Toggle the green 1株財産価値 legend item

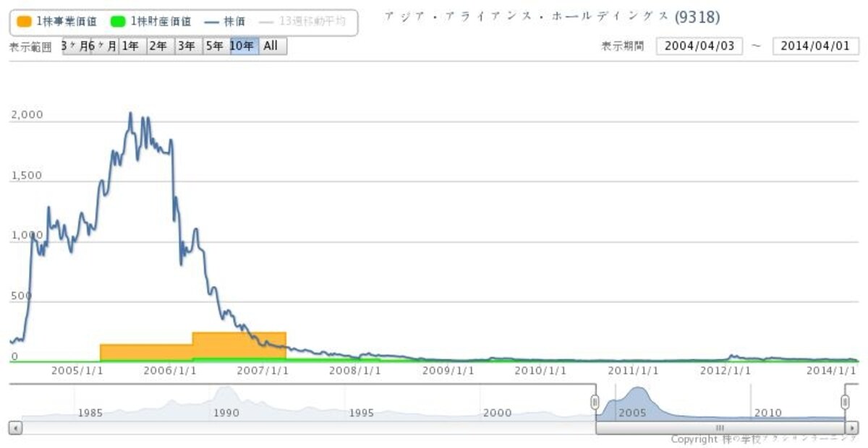point(150,22)
